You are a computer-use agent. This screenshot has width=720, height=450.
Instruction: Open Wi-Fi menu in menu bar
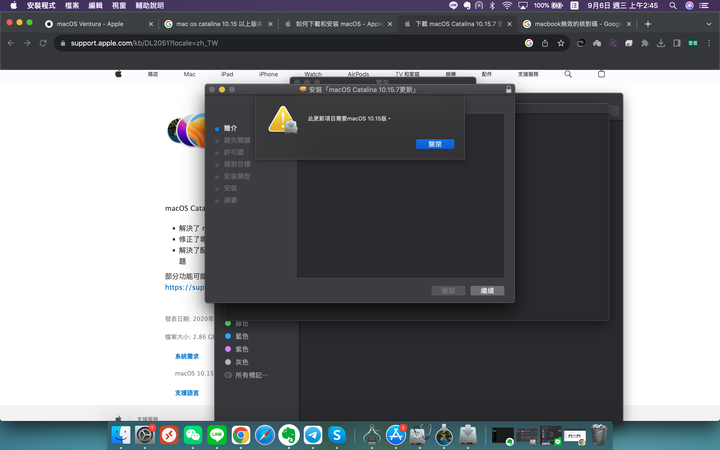point(507,6)
